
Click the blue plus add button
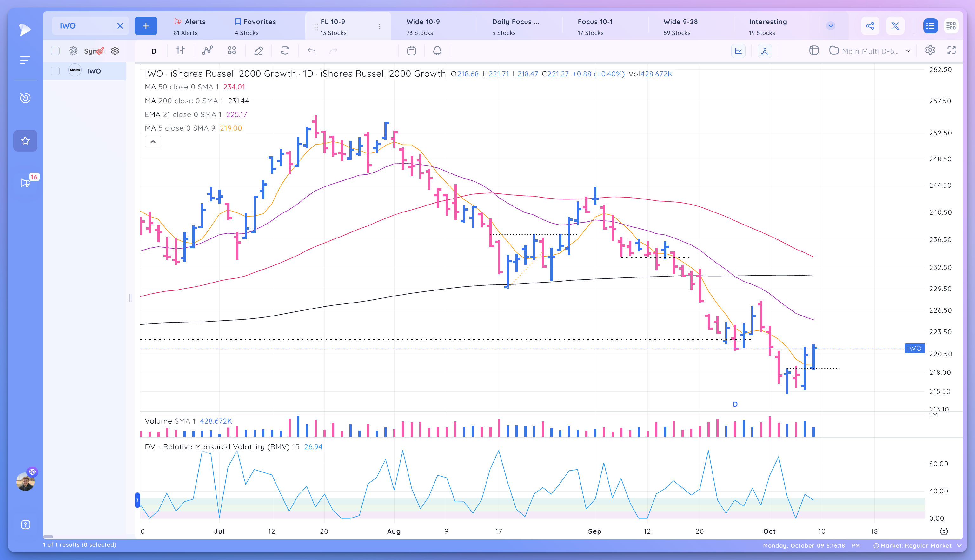coord(145,26)
